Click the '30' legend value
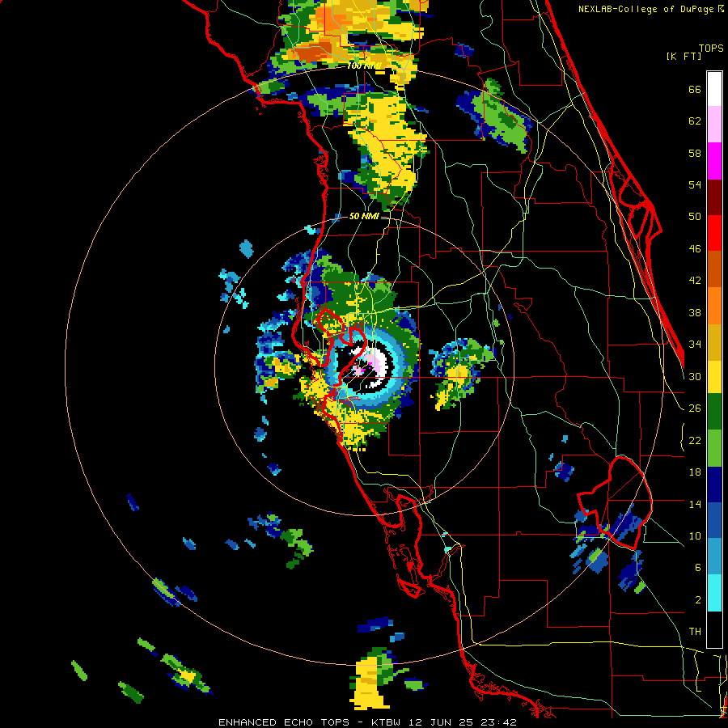 pyautogui.click(x=695, y=376)
